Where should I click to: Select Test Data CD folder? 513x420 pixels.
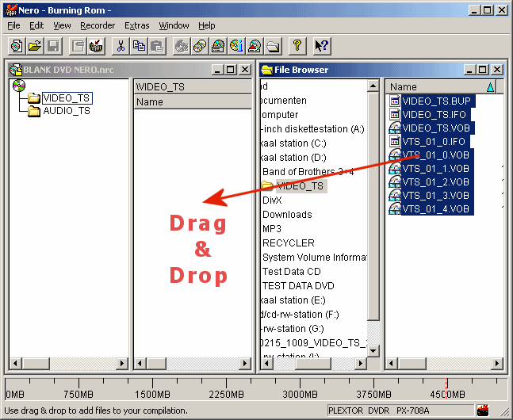click(292, 272)
